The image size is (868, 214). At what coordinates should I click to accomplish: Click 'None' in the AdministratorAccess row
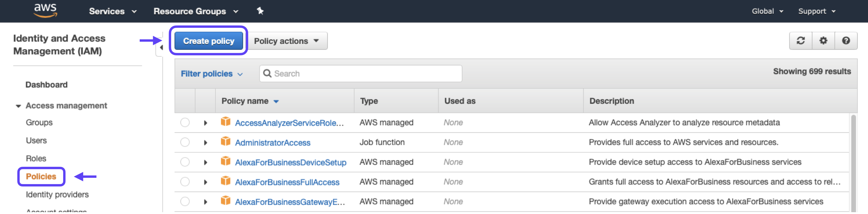[453, 142]
